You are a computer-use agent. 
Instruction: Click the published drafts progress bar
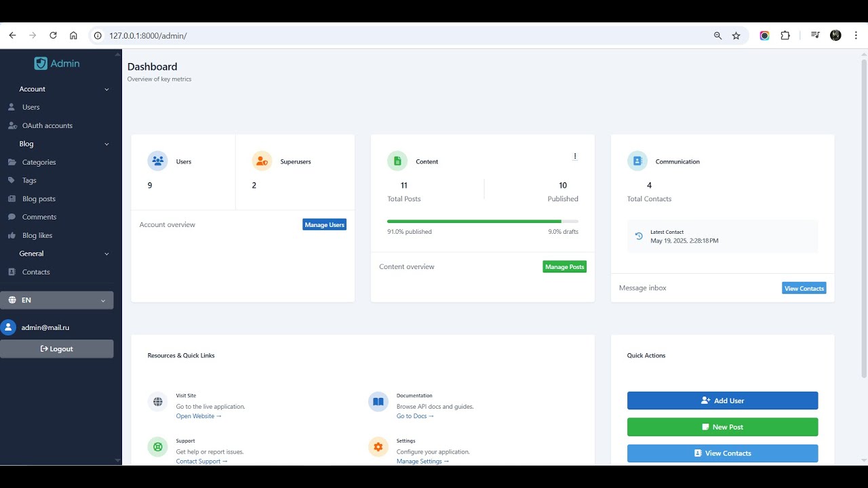pos(481,221)
